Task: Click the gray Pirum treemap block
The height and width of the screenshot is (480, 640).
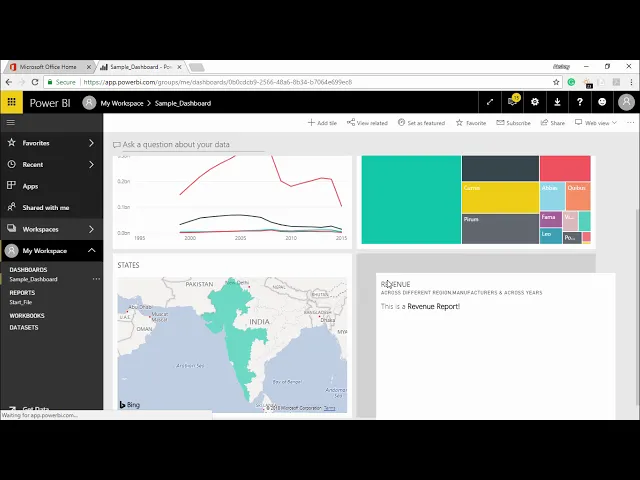Action: [x=500, y=229]
